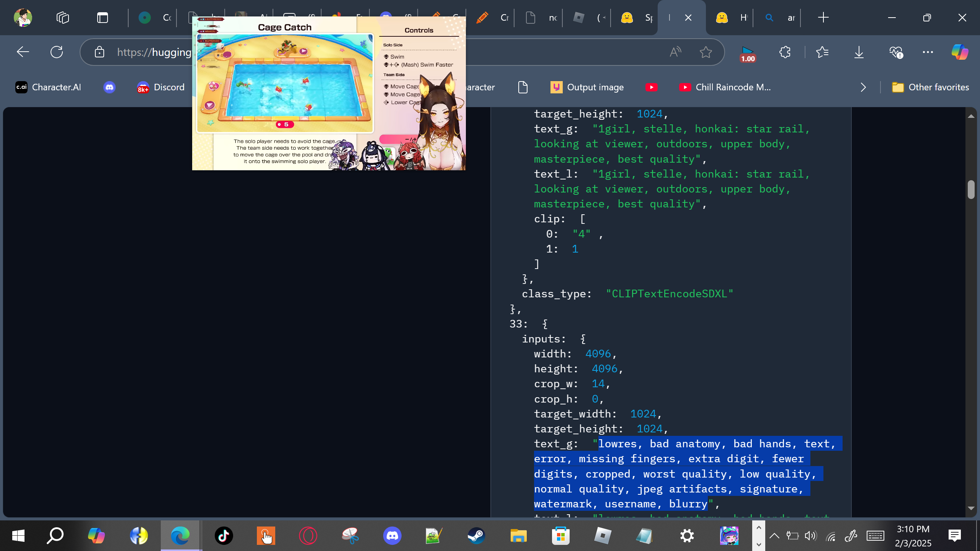
Task: Launch the Copilot sidebar in Edge
Action: click(960, 52)
